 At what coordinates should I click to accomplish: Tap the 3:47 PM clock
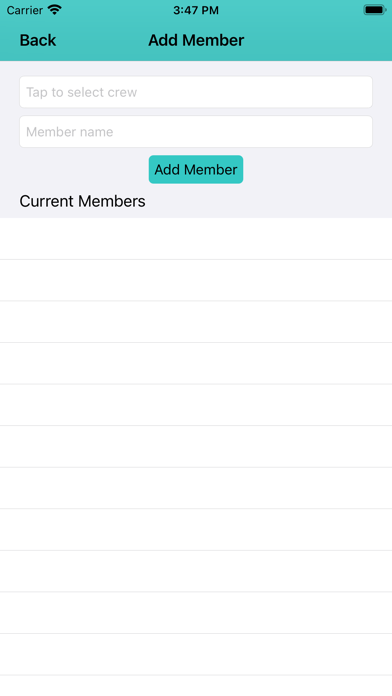pyautogui.click(x=196, y=10)
